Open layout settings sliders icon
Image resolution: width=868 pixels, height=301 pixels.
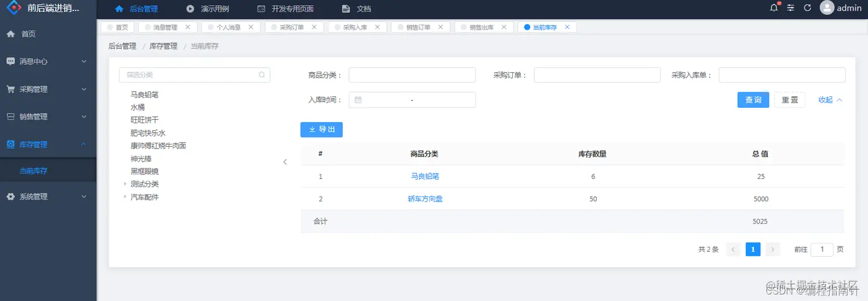[x=791, y=8]
